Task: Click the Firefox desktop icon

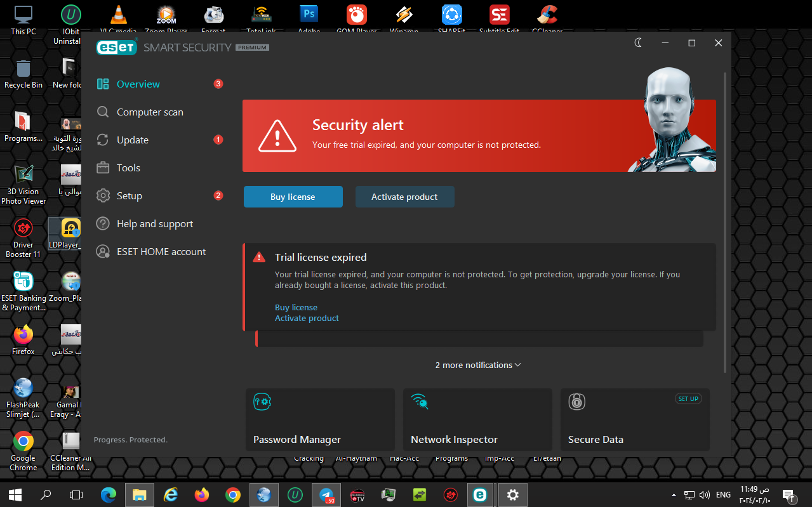Action: pyautogui.click(x=23, y=340)
